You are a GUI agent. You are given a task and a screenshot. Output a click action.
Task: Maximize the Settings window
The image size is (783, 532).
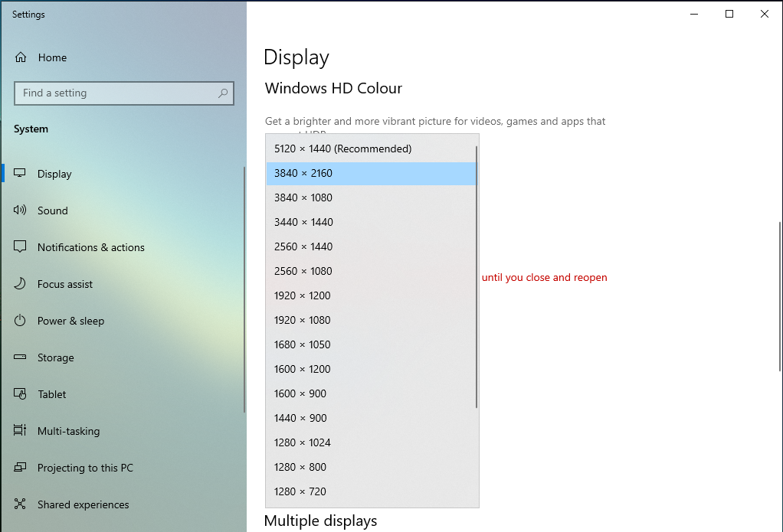tap(729, 14)
